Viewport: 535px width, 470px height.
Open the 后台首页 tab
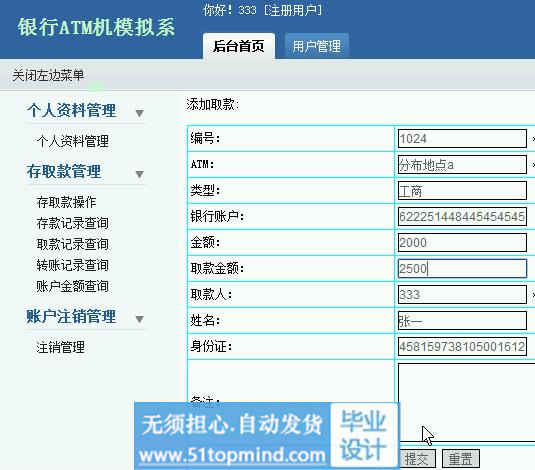[239, 46]
